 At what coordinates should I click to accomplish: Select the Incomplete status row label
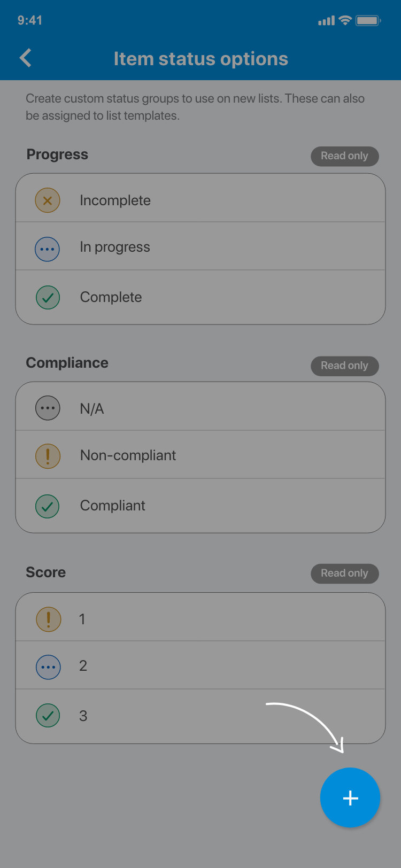pos(115,200)
